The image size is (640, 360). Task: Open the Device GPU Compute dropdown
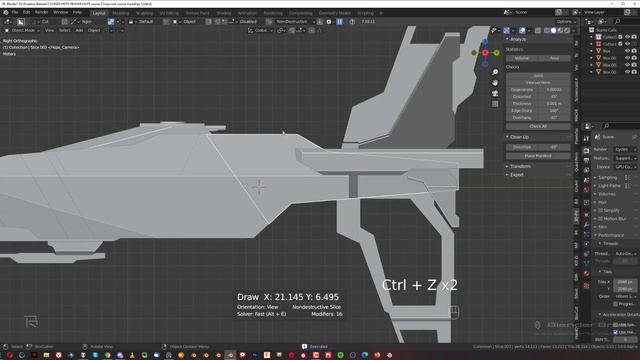[x=626, y=167]
